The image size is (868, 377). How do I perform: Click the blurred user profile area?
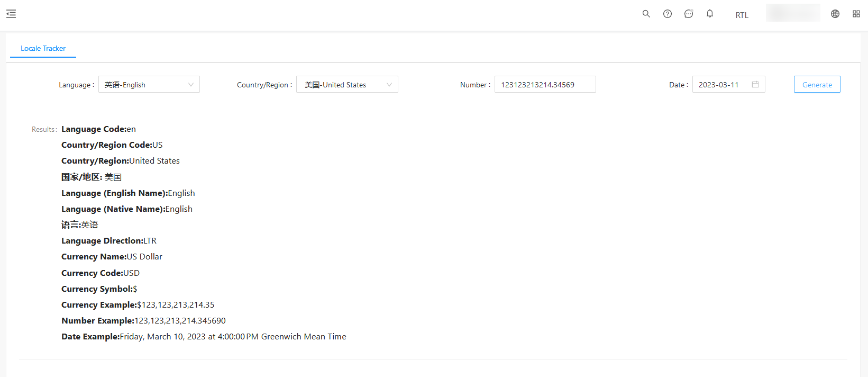(x=792, y=13)
